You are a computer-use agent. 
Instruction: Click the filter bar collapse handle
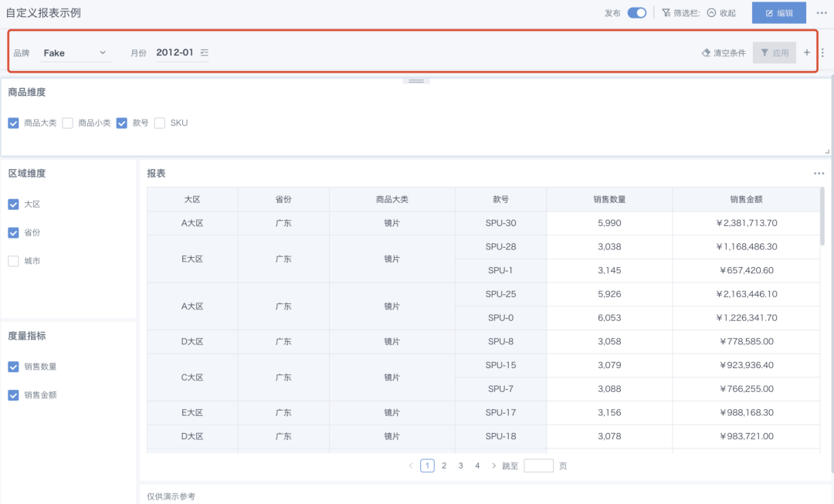click(x=416, y=81)
